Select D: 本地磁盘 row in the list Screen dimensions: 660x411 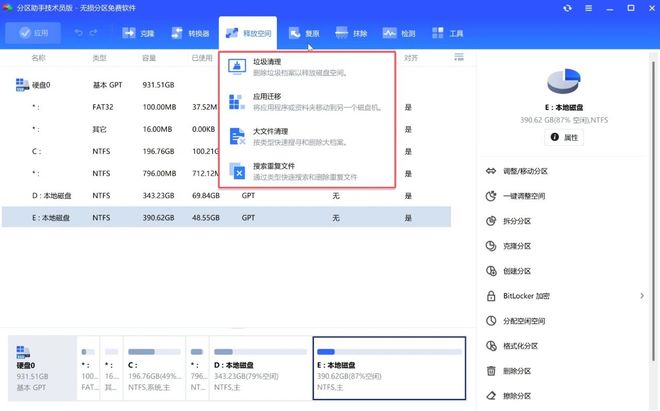[226, 196]
